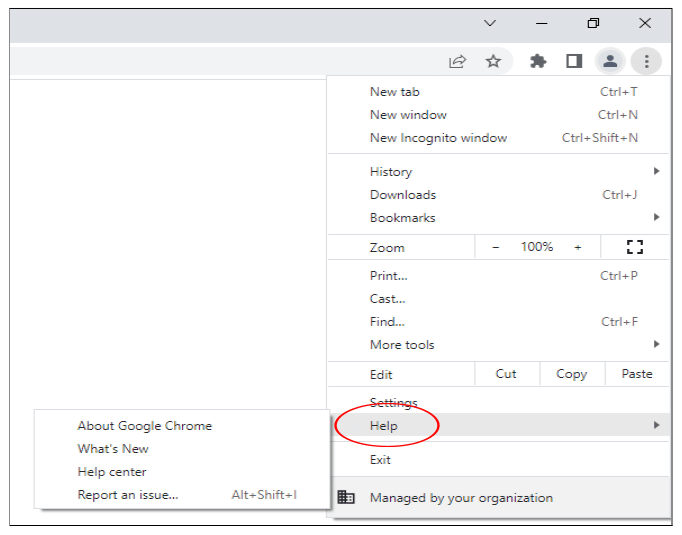Image resolution: width=682 pixels, height=535 pixels.
Task: Click the building icon next to Managed by
Action: 346,497
